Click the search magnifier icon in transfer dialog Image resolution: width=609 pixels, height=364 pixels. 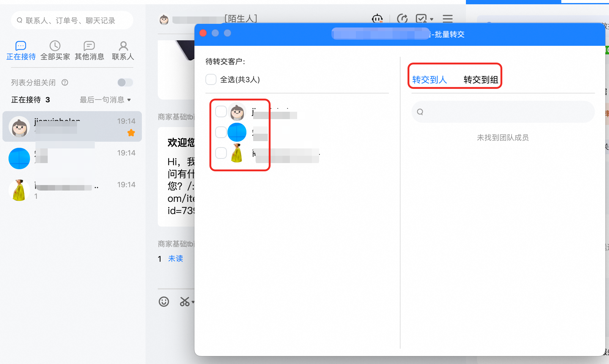coord(420,112)
